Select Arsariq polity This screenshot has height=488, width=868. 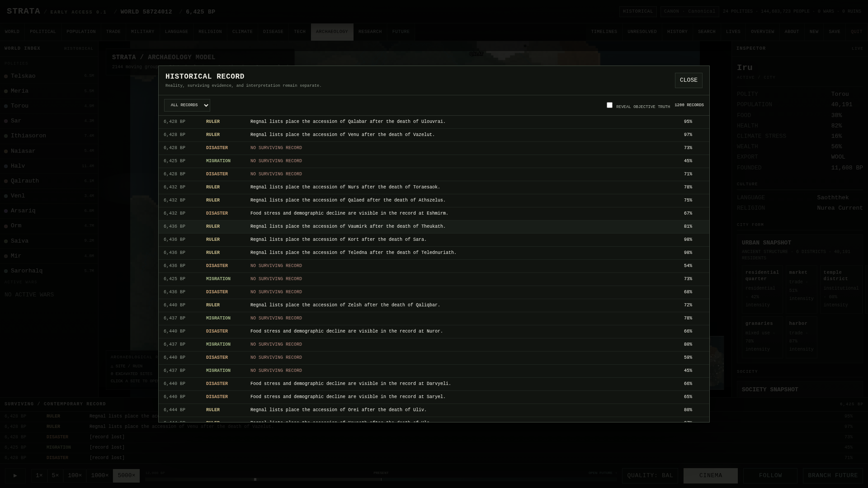pyautogui.click(x=49, y=211)
